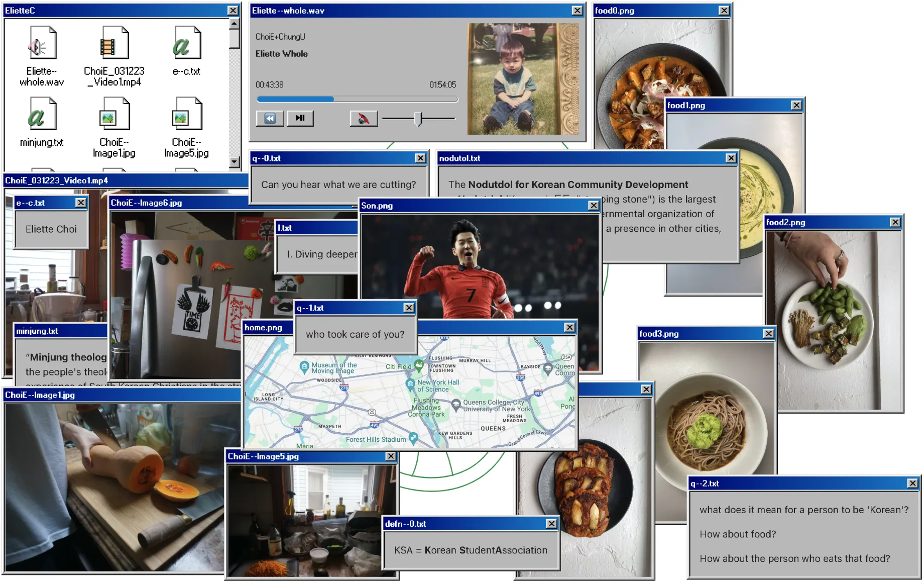
Task: Close the defn--0.txt window
Action: 551,524
